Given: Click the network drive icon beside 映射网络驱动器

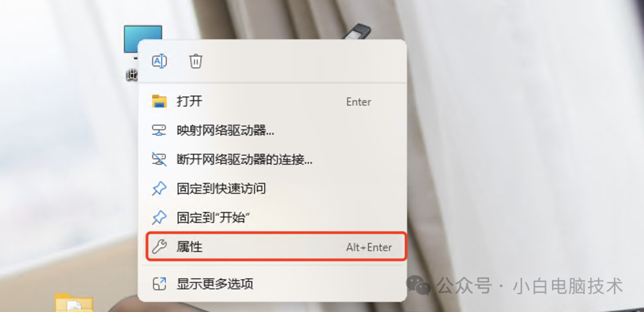Looking at the screenshot, I should 159,131.
